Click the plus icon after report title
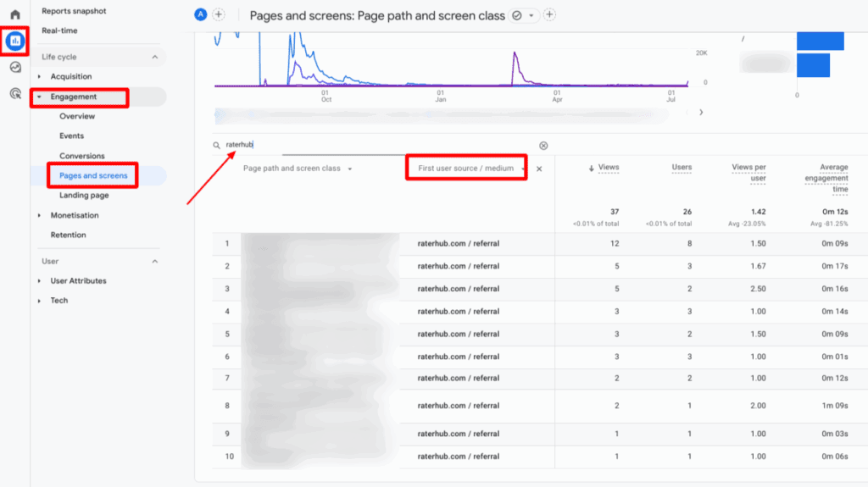 (x=549, y=15)
